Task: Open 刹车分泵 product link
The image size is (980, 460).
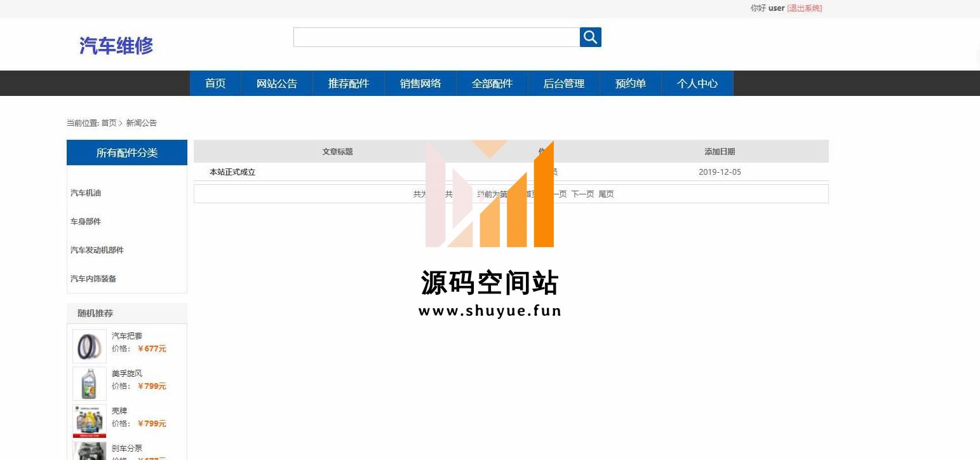Action: pyautogui.click(x=127, y=449)
